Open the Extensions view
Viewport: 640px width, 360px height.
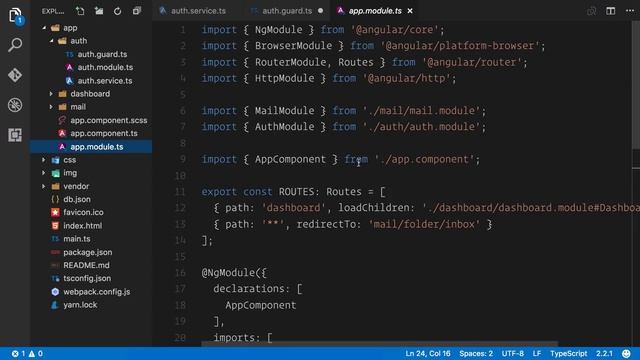coord(15,135)
